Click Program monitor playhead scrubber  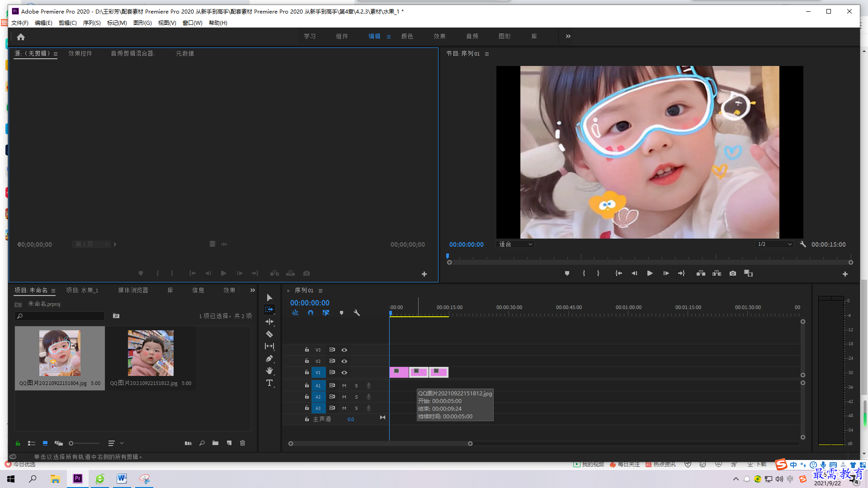point(448,256)
